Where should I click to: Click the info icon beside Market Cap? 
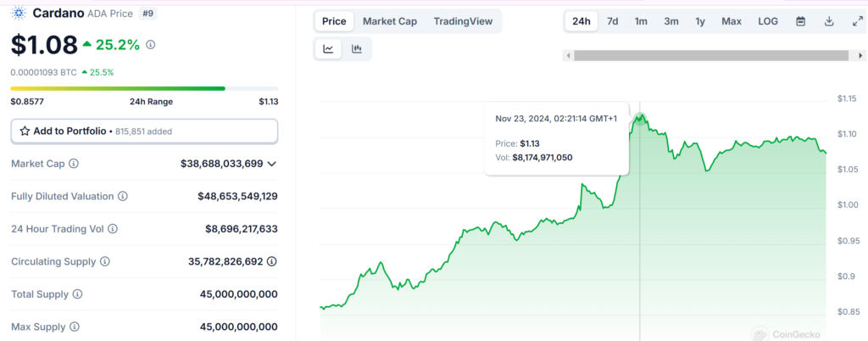74,163
